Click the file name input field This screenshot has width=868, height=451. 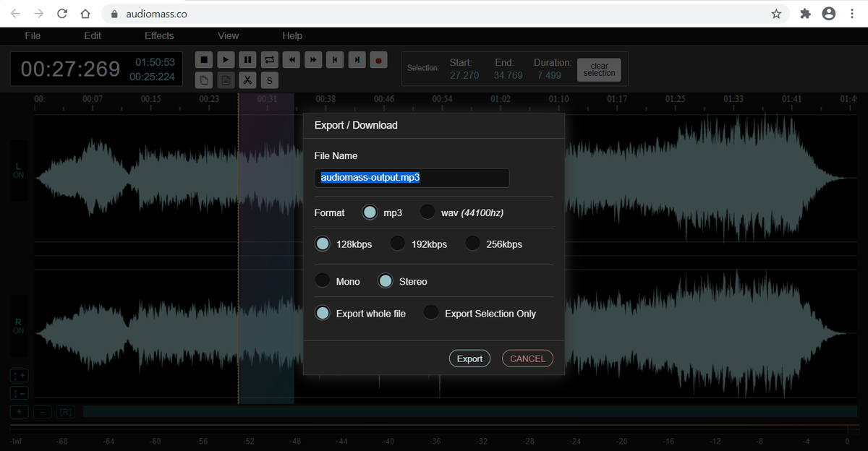coord(412,177)
